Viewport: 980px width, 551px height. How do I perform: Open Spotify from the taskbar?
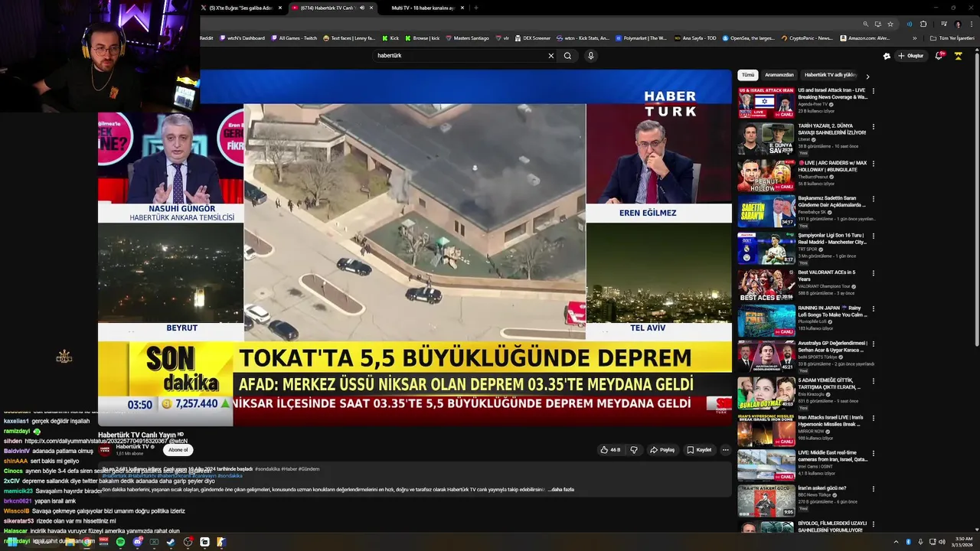[120, 542]
